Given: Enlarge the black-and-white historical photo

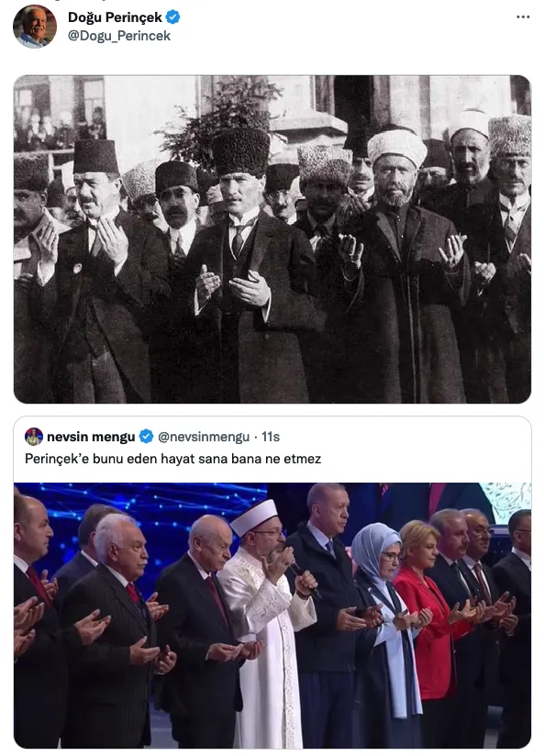Looking at the screenshot, I should (x=272, y=239).
